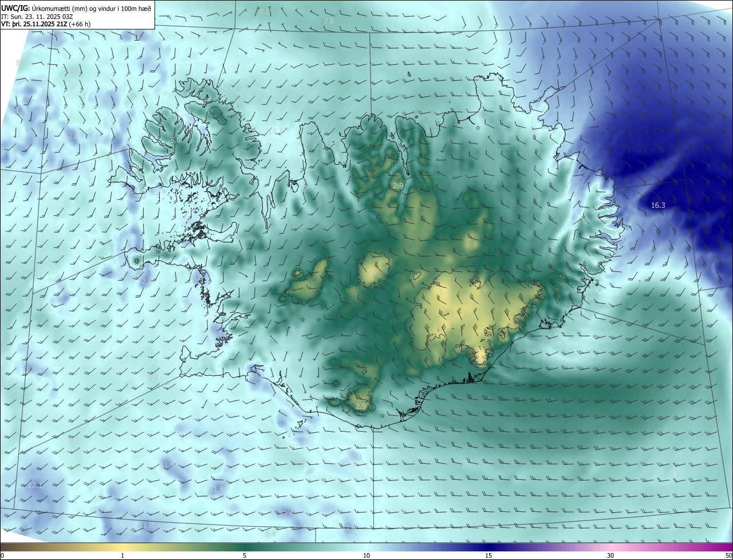Viewport: 733px width, 560px height.
Task: Click the 10.1 value label on the map
Action: click(x=275, y=132)
